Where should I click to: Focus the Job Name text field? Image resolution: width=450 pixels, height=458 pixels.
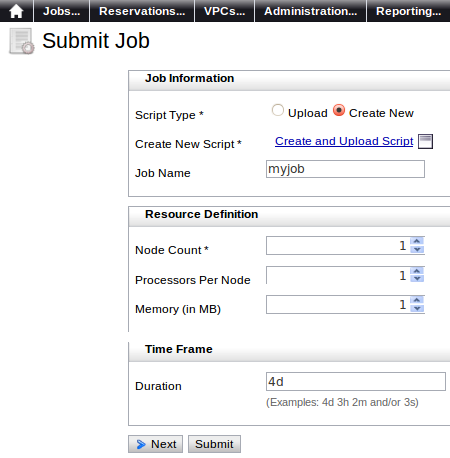click(345, 169)
